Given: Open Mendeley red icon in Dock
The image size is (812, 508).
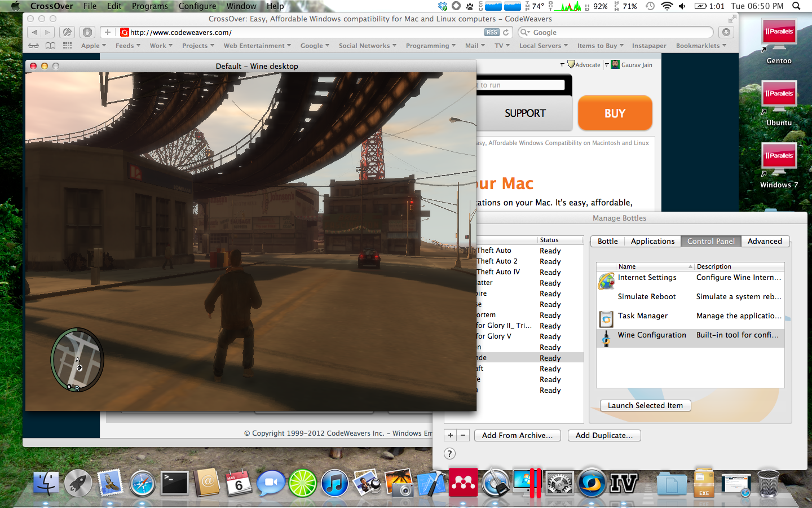Looking at the screenshot, I should pos(464,483).
